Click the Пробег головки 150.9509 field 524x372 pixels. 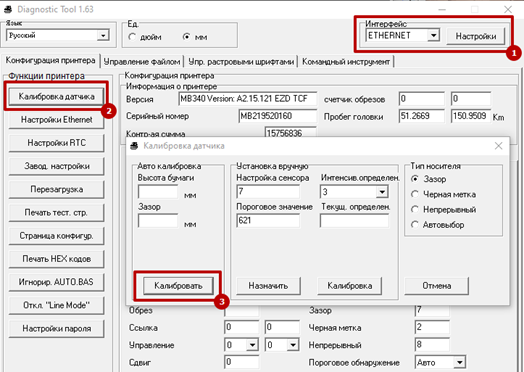[x=471, y=116]
